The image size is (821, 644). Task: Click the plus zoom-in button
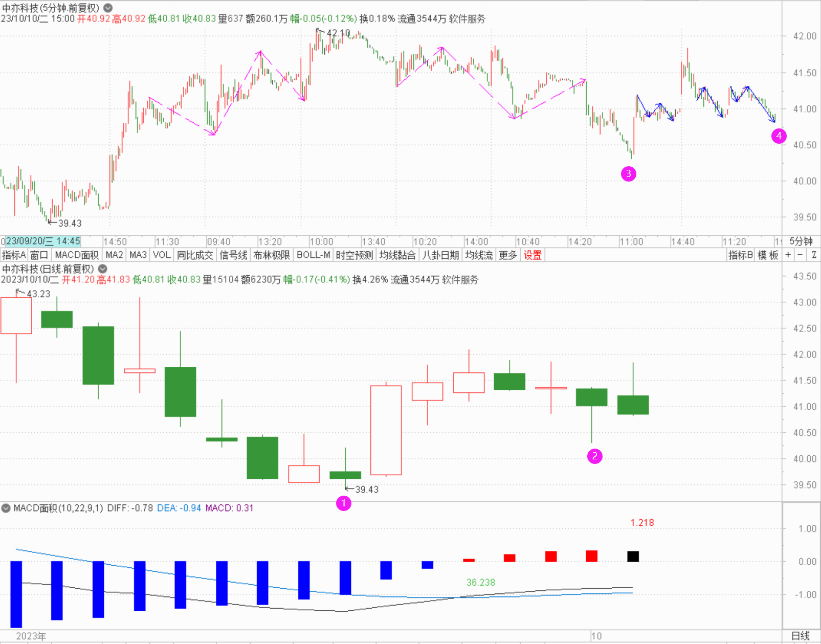coord(788,255)
